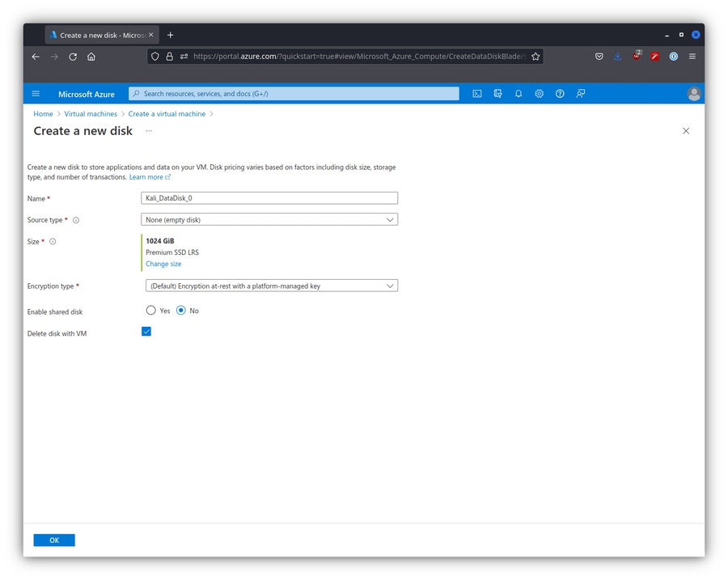Screen dimensions: 728x580
Task: Go to Virtual machines breadcrumb
Action: [x=91, y=114]
